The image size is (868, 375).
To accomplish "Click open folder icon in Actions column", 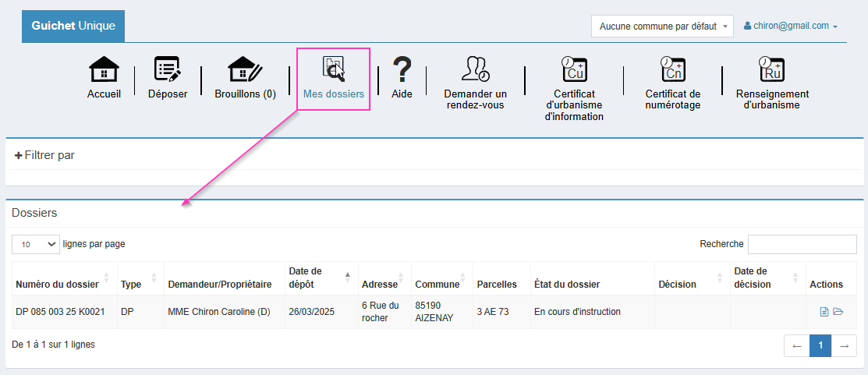I will click(838, 312).
